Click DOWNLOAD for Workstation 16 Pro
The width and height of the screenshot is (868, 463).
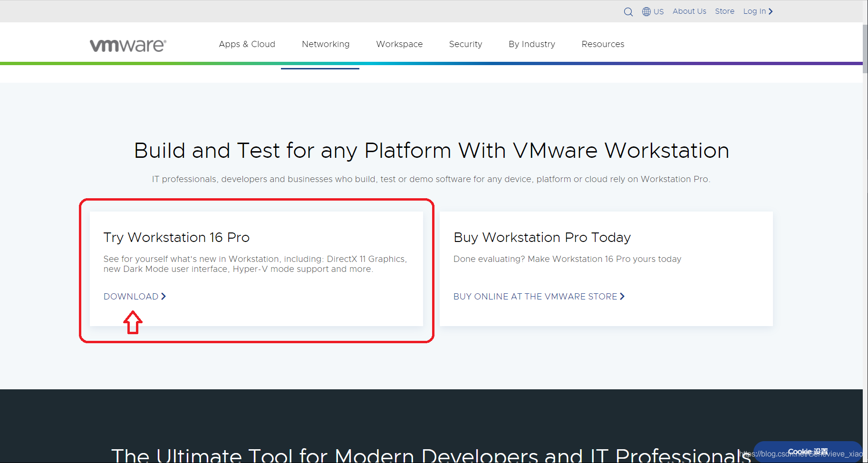pyautogui.click(x=135, y=297)
